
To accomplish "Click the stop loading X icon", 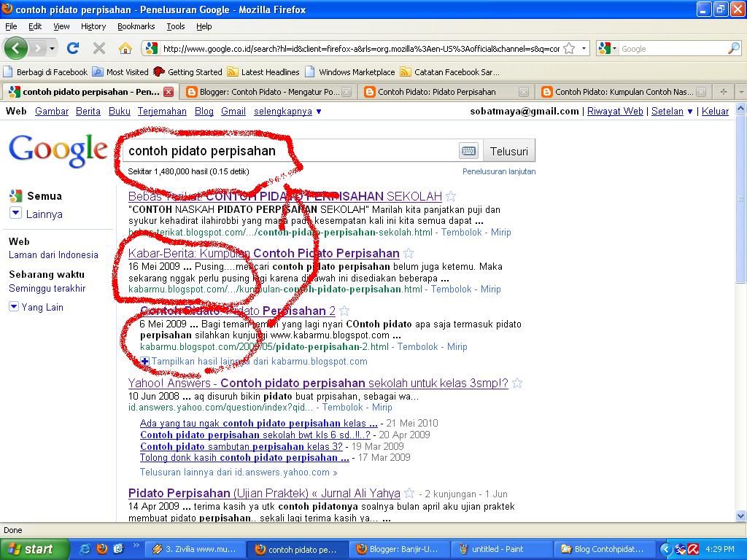I will [99, 48].
